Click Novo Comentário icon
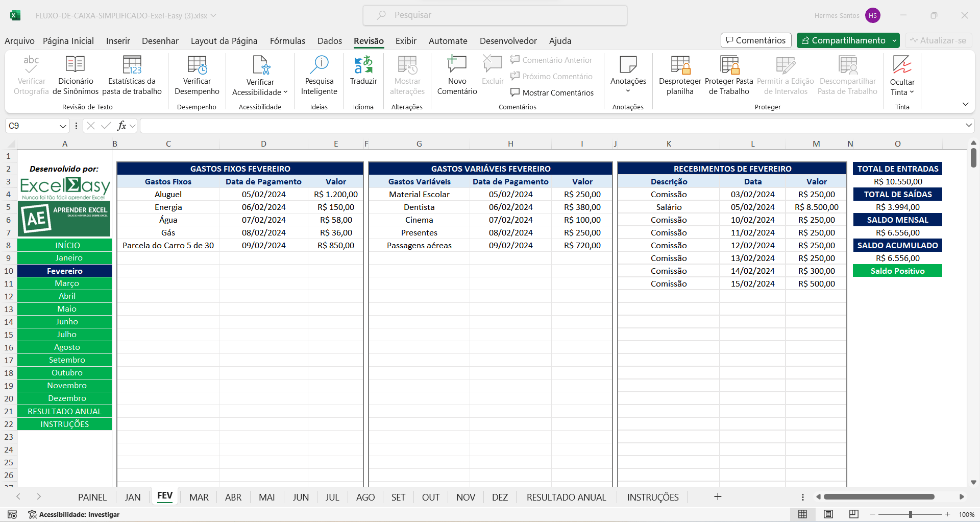980x522 pixels. click(x=457, y=65)
